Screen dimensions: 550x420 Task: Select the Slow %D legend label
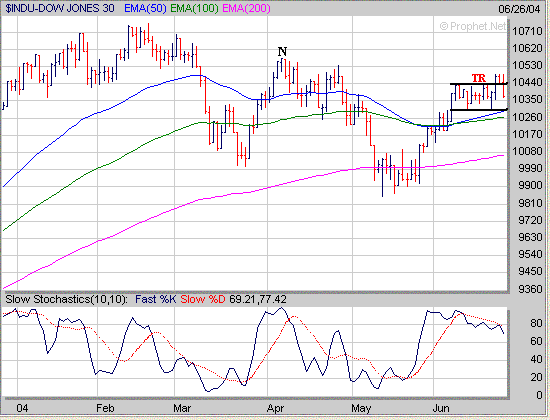click(203, 299)
